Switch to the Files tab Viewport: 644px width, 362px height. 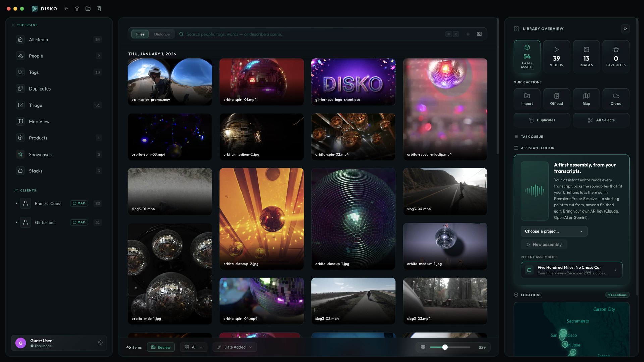point(140,34)
